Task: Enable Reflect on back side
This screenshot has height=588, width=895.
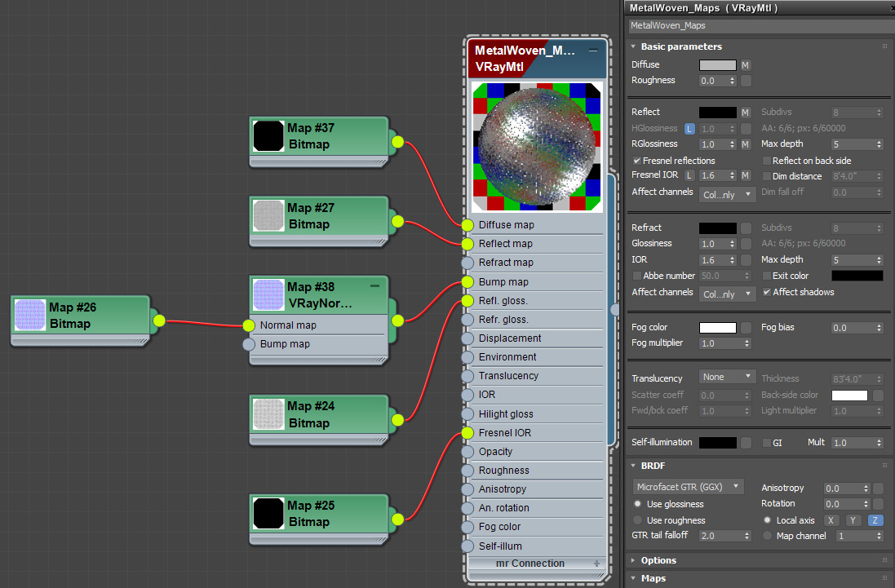Action: tap(767, 161)
